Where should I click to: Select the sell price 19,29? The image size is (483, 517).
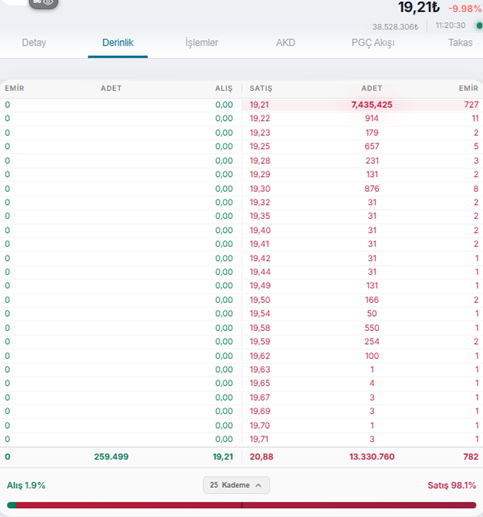[260, 174]
